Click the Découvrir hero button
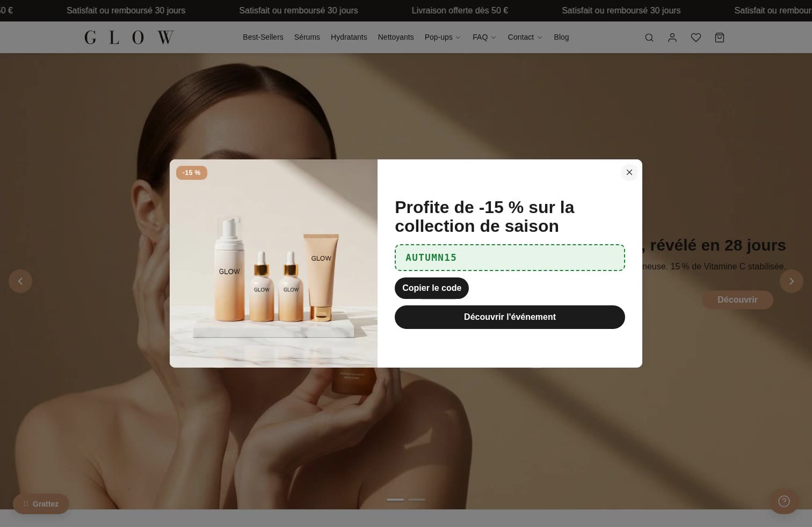Image resolution: width=812 pixels, height=527 pixels. tap(737, 300)
